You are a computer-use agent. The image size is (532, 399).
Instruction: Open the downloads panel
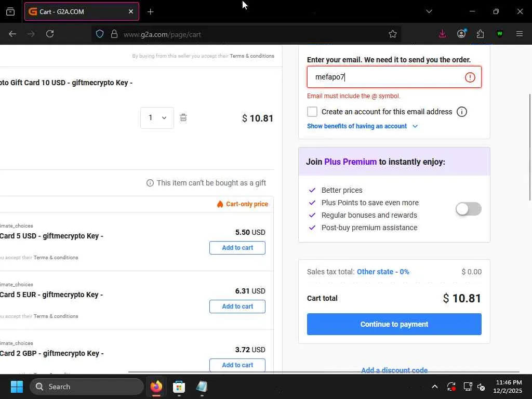(x=442, y=34)
